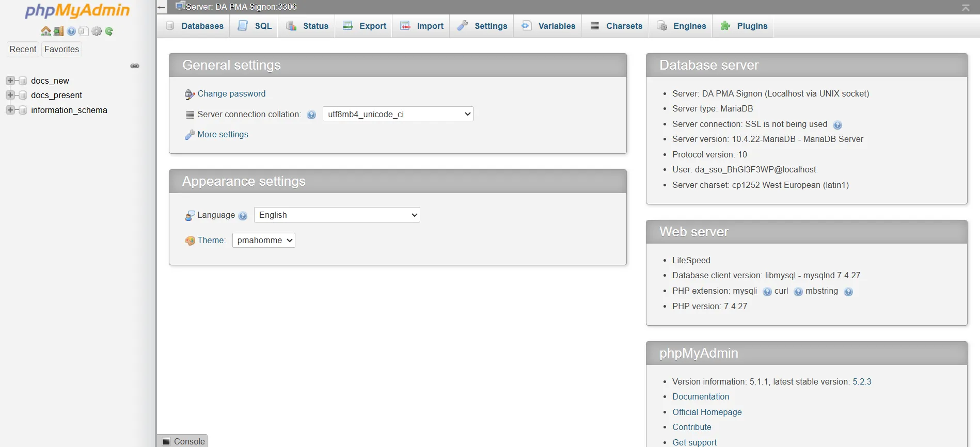This screenshot has height=447, width=980.
Task: Open navigation panel settings gear icon
Action: click(x=97, y=31)
